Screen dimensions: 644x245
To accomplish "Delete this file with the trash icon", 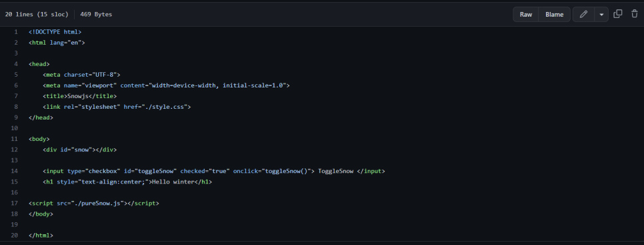I will [635, 14].
